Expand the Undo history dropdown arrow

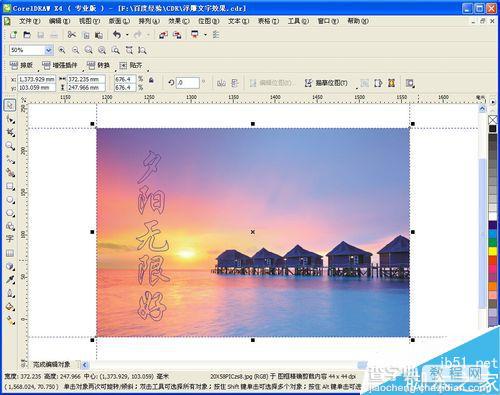point(127,35)
